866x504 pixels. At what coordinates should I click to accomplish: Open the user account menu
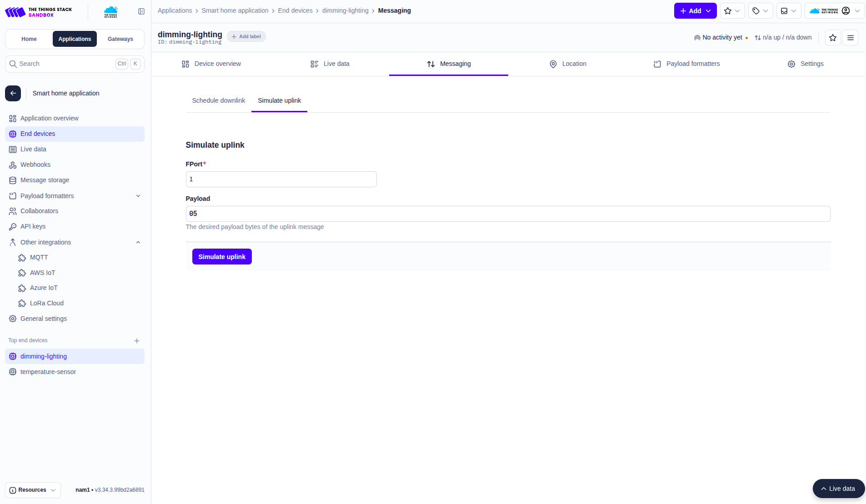click(x=834, y=11)
